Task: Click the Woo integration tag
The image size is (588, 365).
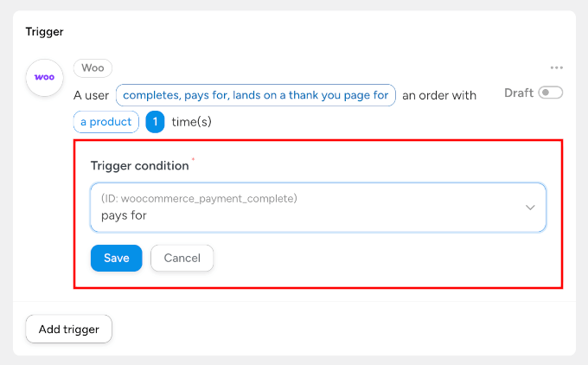Action: pyautogui.click(x=93, y=68)
